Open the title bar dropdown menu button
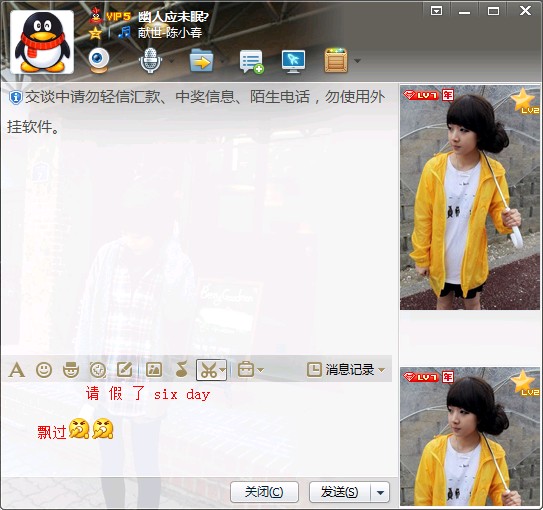The image size is (543, 510). pyautogui.click(x=436, y=11)
